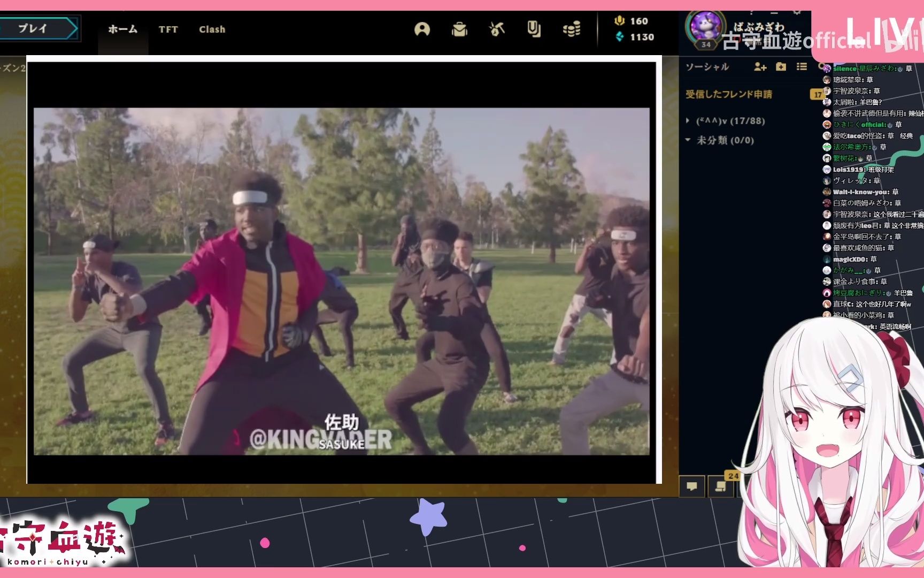The image size is (924, 578).
Task: Click the Naruto video in center
Action: point(341,281)
